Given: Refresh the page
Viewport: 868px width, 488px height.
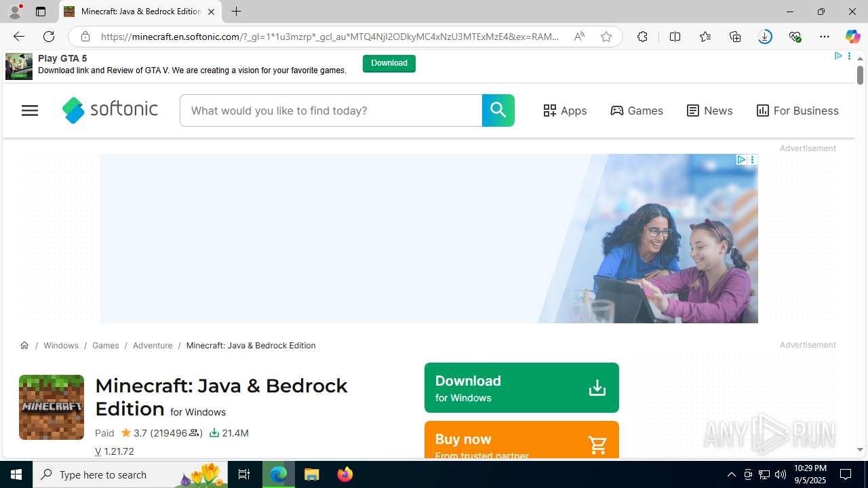Looking at the screenshot, I should tap(49, 37).
